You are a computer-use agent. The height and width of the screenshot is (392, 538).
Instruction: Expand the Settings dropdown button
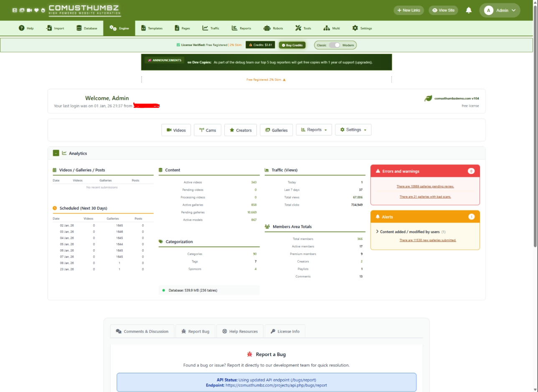point(353,130)
